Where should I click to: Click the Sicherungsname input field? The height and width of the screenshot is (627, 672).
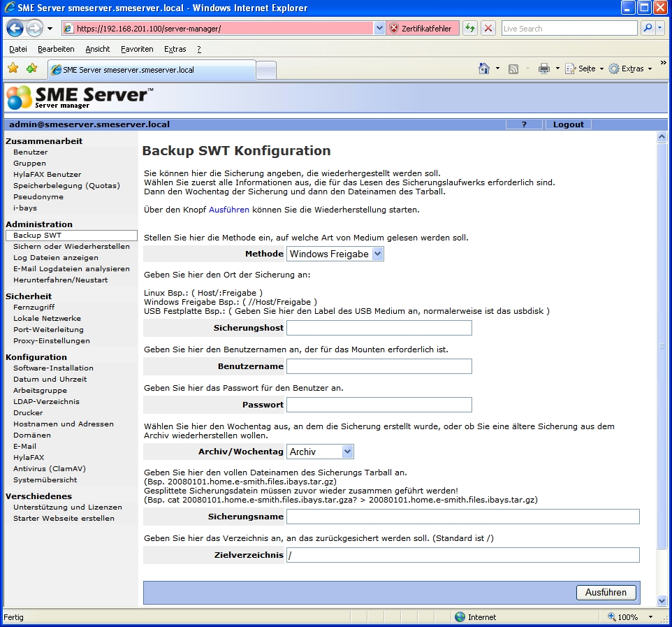463,517
